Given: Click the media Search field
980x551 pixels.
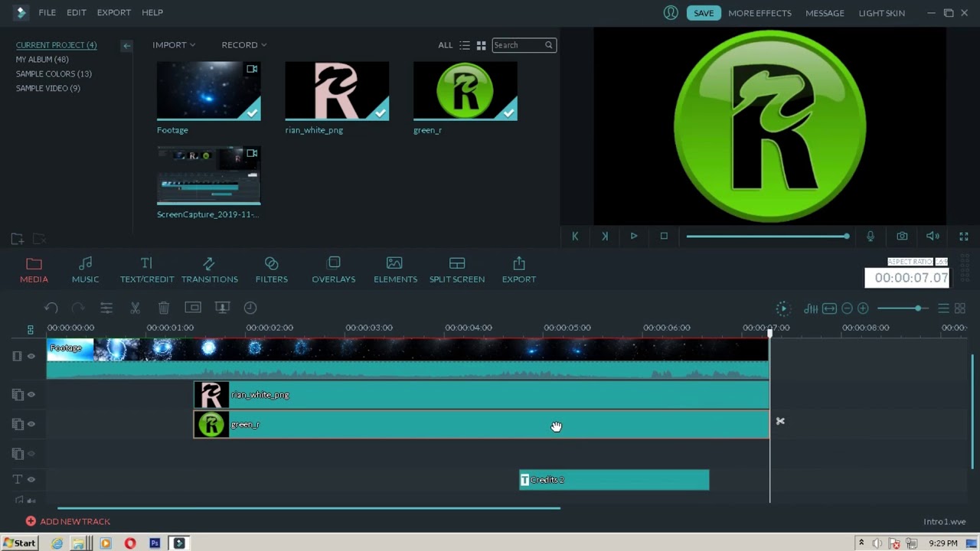Looking at the screenshot, I should click(524, 45).
